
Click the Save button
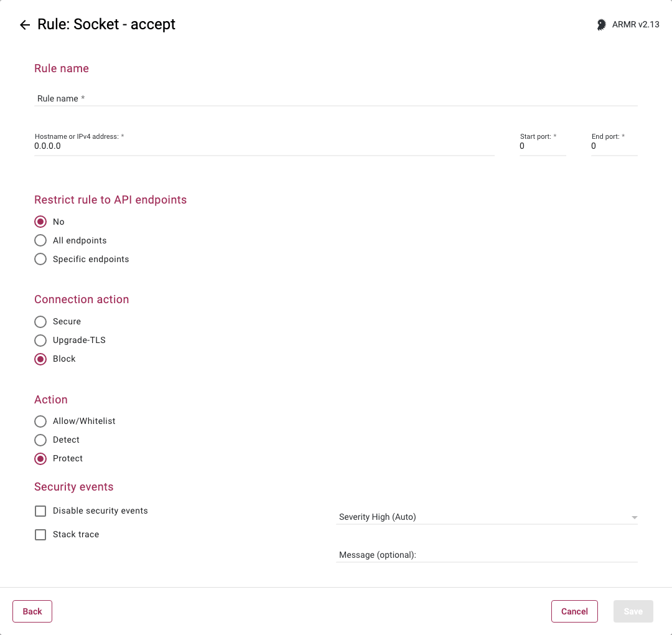pyautogui.click(x=633, y=611)
